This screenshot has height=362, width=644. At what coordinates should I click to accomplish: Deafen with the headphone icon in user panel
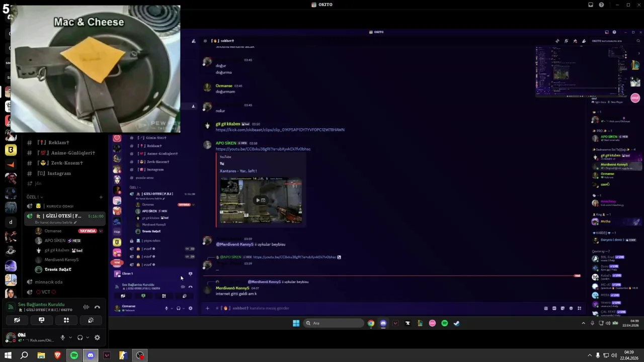[x=80, y=338]
